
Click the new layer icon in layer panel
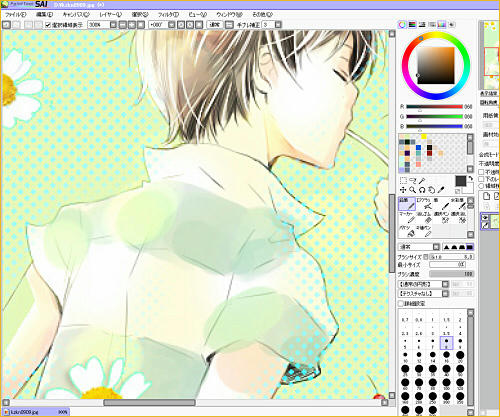pos(486,196)
